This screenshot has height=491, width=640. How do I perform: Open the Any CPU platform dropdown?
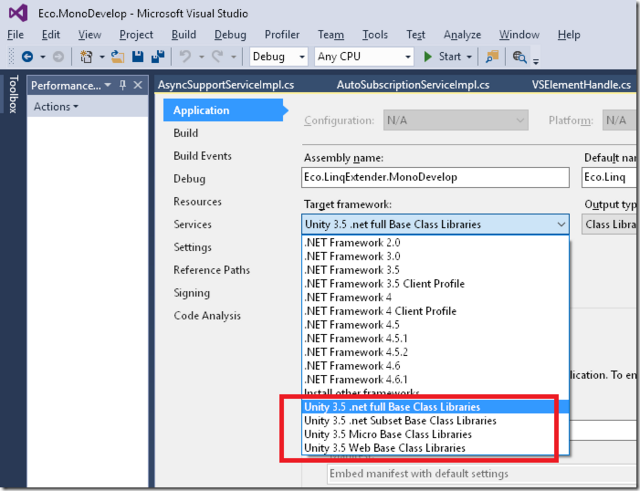pyautogui.click(x=364, y=56)
